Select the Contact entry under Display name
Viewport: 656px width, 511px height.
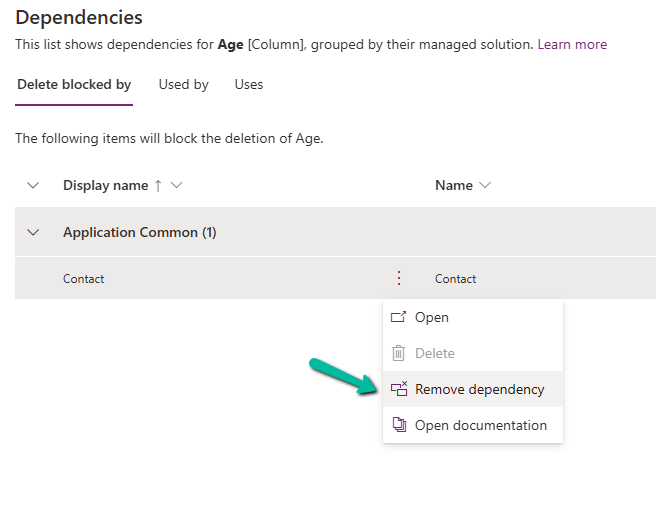pyautogui.click(x=84, y=279)
